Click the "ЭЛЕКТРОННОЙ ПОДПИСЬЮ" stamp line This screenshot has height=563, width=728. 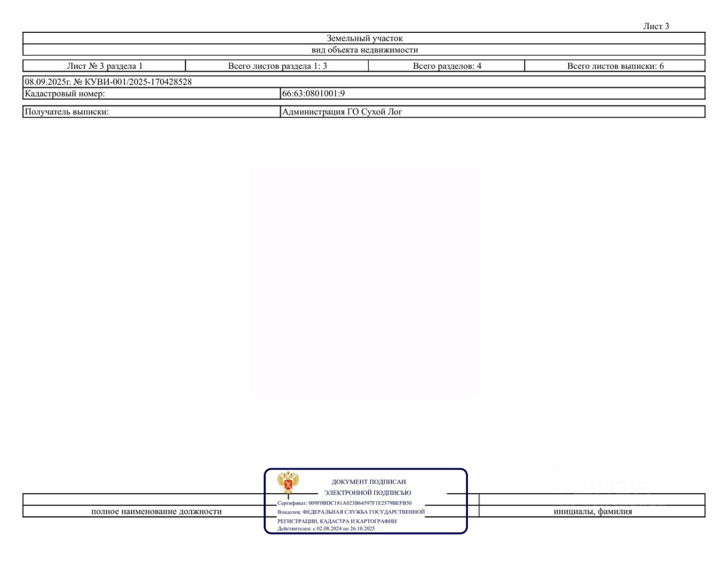click(x=367, y=492)
